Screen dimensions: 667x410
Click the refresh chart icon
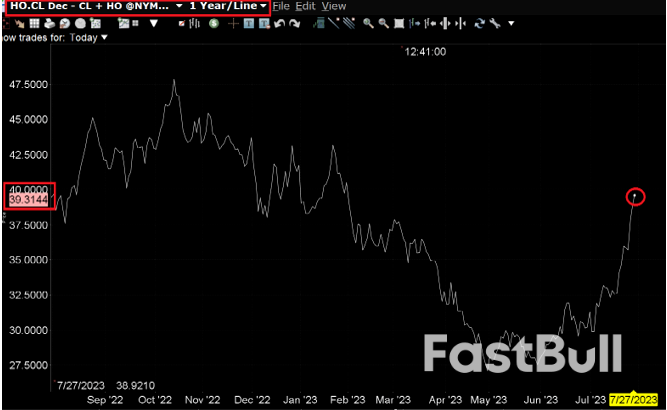[x=479, y=23]
